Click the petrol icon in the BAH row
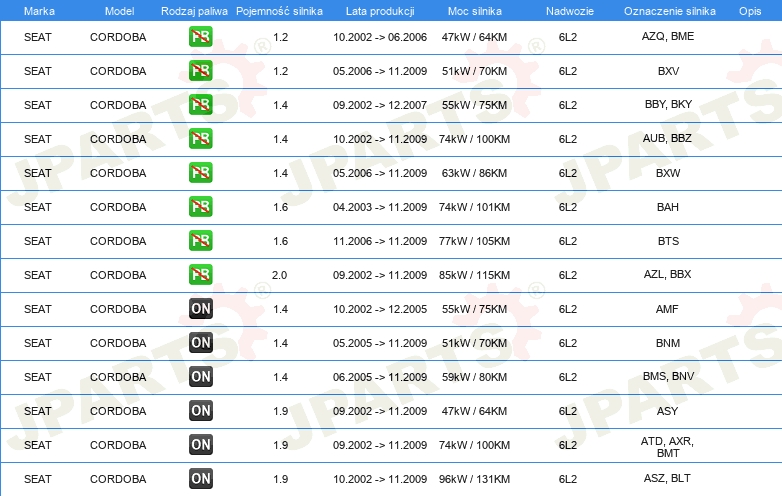Image resolution: width=782 pixels, height=496 pixels. [200, 207]
